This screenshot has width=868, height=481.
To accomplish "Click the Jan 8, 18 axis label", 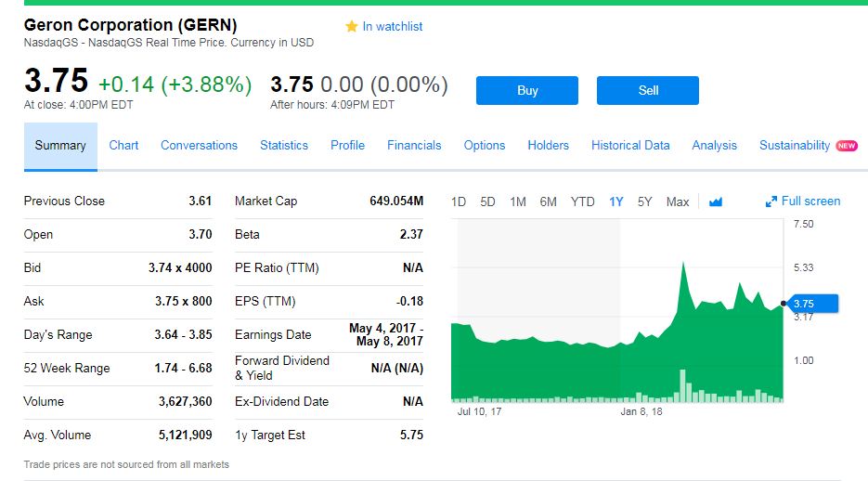I will (641, 411).
